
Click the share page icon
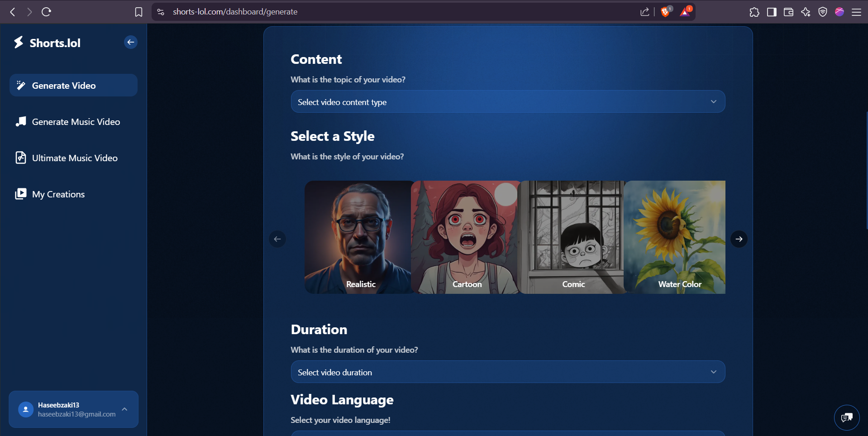point(645,12)
